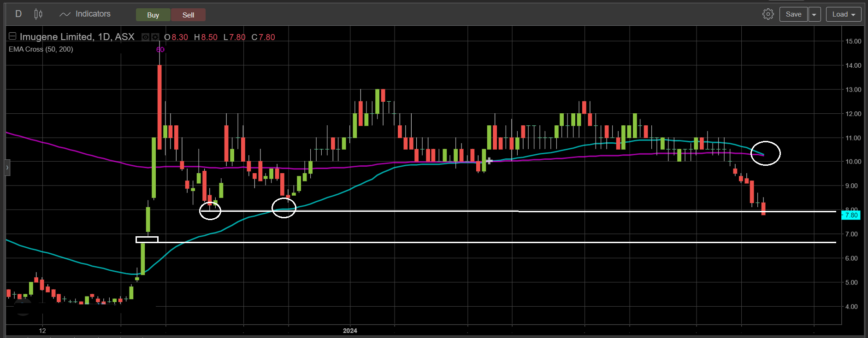Open the candlestick chart type selector
The image size is (868, 338).
point(38,14)
